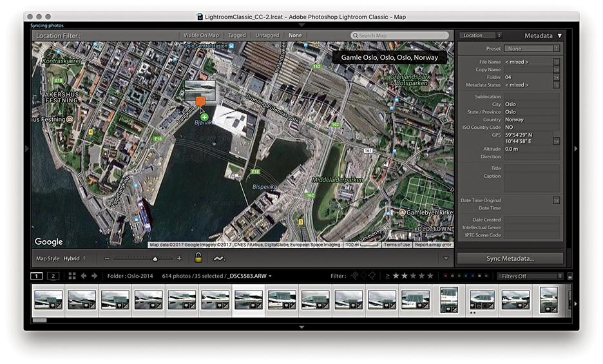Image resolution: width=603 pixels, height=364 pixels.
Task: Click the orange photo pin on map
Action: (x=200, y=102)
